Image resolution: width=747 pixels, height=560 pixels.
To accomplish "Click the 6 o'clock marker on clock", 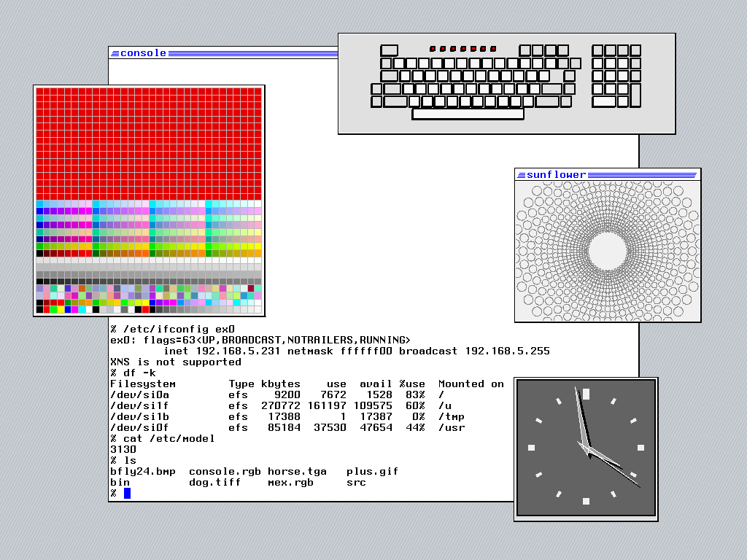I will click(586, 501).
